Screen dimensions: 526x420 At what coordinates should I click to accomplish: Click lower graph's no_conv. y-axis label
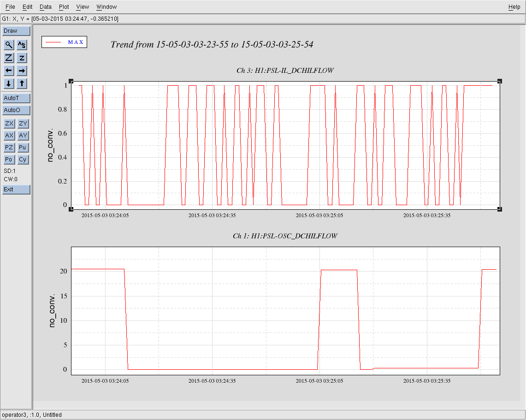click(x=52, y=311)
